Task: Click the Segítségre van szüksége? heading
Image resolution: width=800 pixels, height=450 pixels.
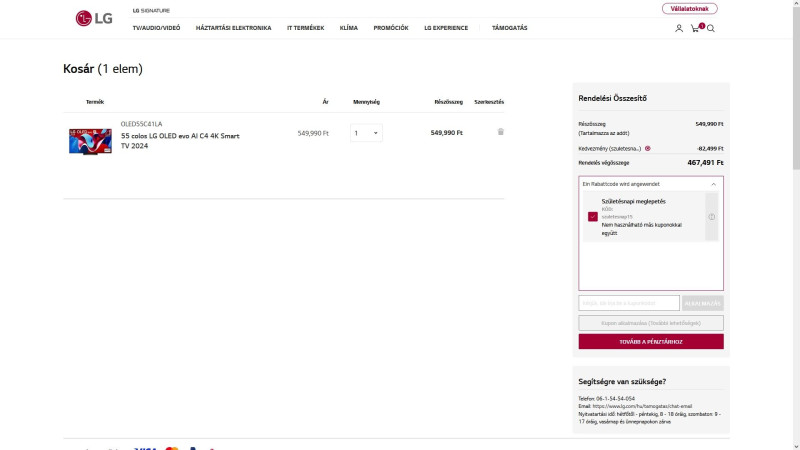Action: [622, 382]
